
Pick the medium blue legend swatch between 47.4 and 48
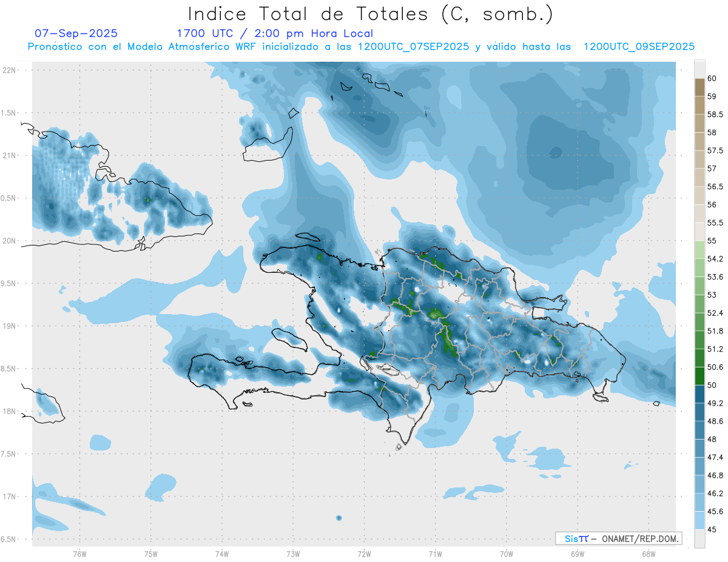click(x=699, y=448)
